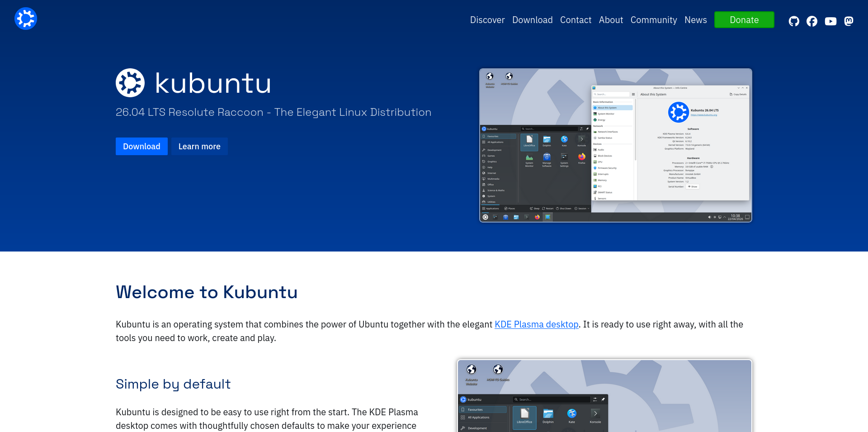Open the Discover navigation item
The height and width of the screenshot is (432, 868).
pos(487,20)
